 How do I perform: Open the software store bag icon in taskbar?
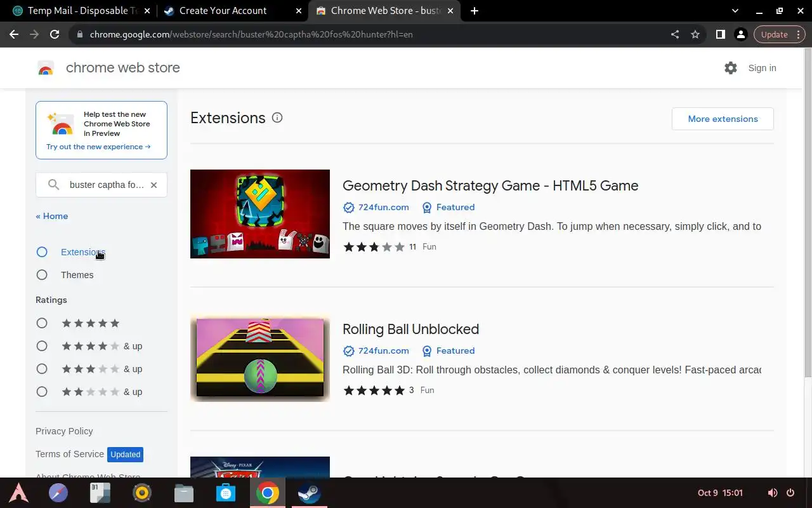[226, 493]
